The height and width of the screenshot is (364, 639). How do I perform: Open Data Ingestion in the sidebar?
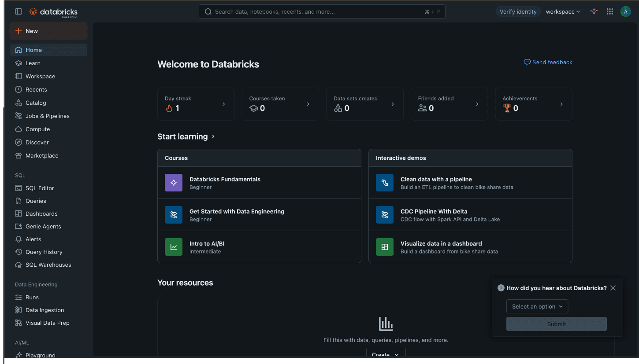coord(48,310)
